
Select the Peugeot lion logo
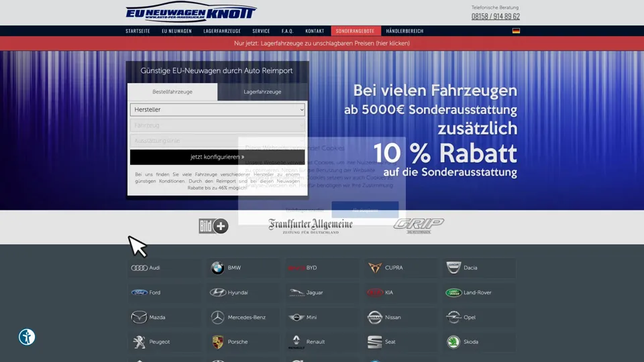coord(139,342)
